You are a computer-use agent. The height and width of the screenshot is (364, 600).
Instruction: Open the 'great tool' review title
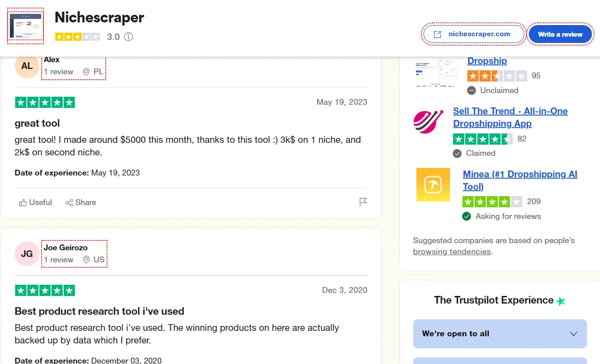click(37, 123)
